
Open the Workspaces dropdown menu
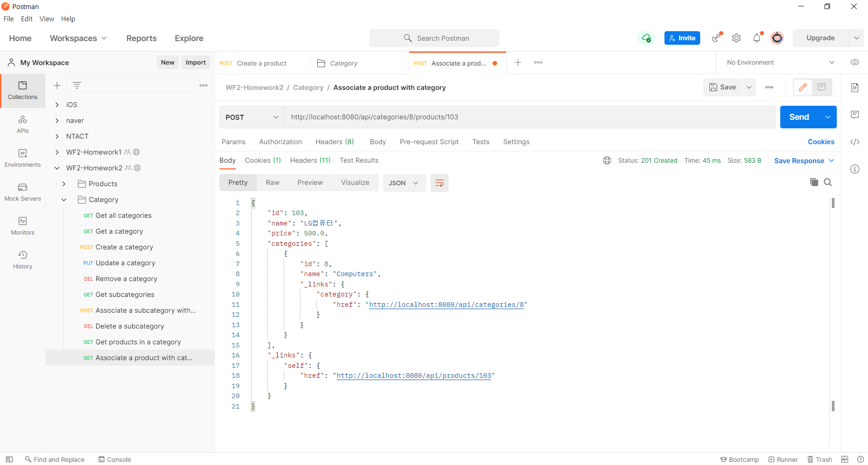78,38
